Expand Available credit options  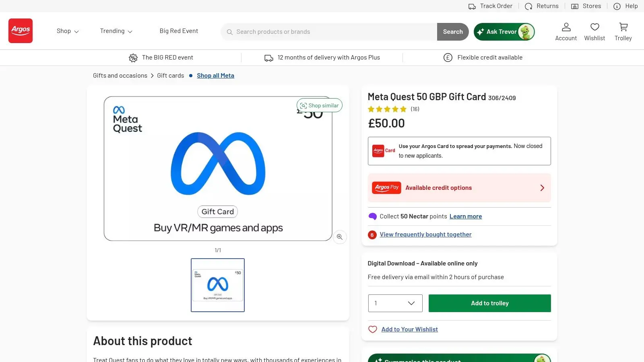pos(459,187)
